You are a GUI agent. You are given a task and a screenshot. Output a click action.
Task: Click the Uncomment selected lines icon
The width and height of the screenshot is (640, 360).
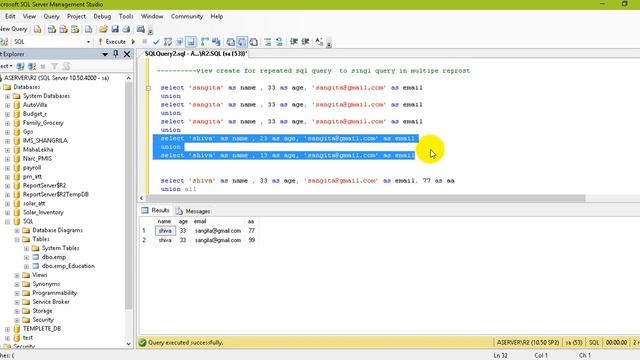point(279,42)
